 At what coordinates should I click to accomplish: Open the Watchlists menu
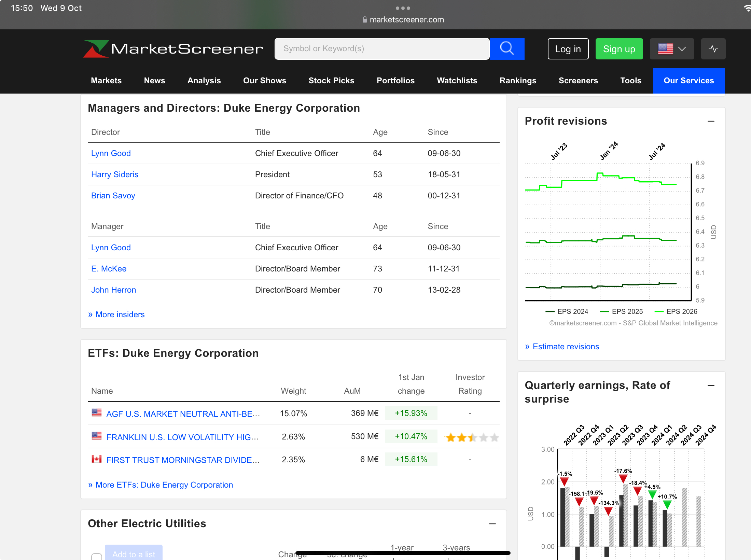click(457, 81)
